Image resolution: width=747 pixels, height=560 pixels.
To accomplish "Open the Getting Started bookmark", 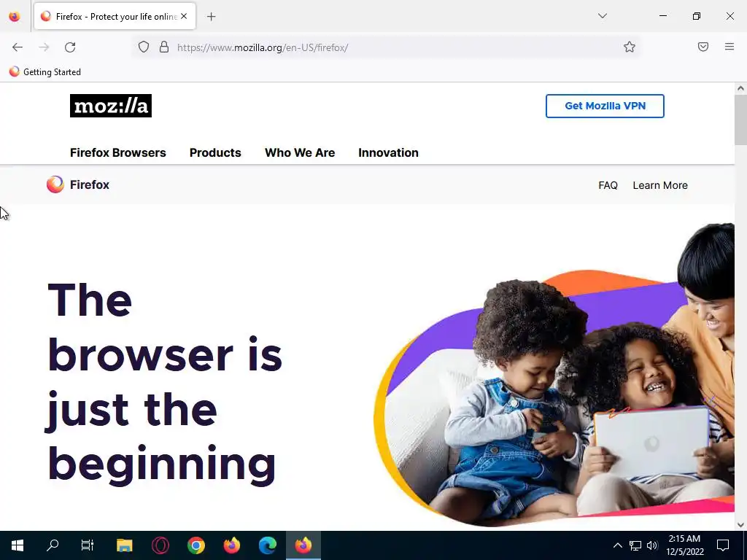I will click(x=45, y=72).
